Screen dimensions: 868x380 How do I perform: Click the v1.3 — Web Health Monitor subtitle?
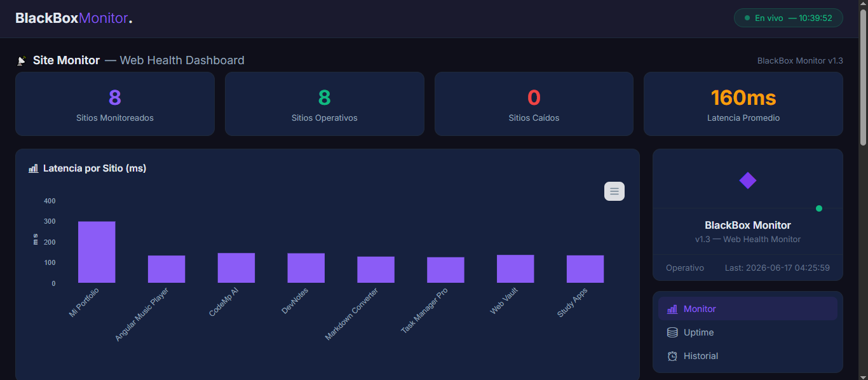748,240
